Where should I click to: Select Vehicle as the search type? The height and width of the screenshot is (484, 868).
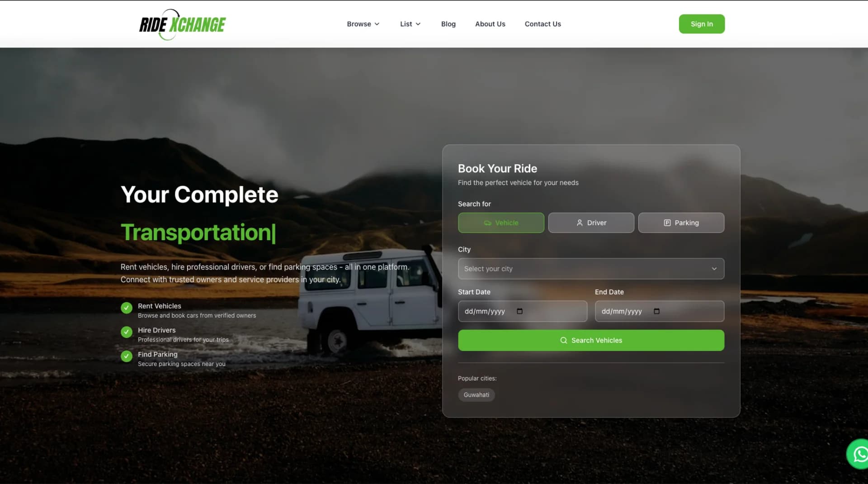(501, 223)
